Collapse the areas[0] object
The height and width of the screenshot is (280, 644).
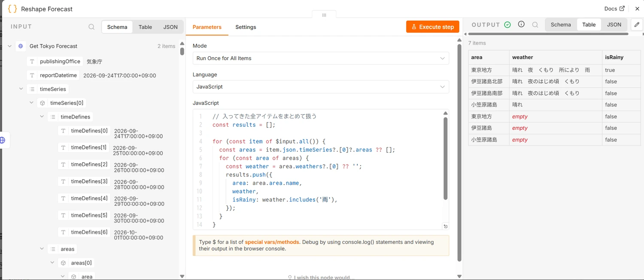click(52, 263)
